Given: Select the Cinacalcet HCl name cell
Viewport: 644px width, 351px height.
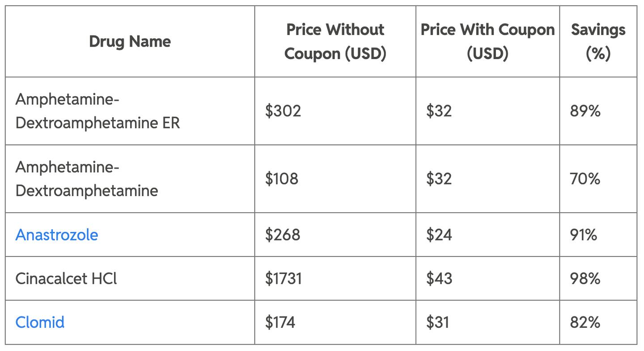Looking at the screenshot, I should pyautogui.click(x=66, y=278).
